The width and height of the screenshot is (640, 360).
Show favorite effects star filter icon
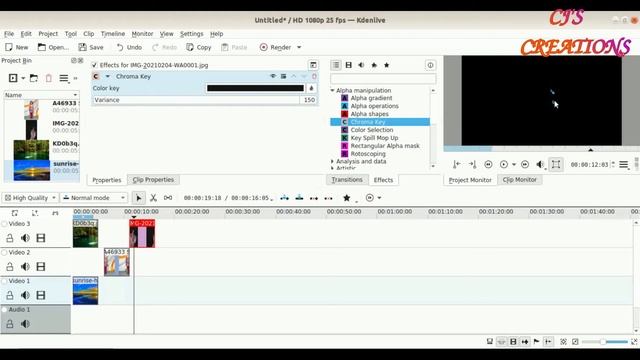pos(387,65)
